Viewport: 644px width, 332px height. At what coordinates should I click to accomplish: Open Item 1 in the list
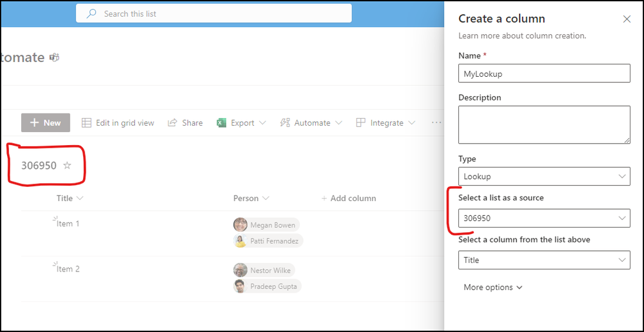coord(68,224)
